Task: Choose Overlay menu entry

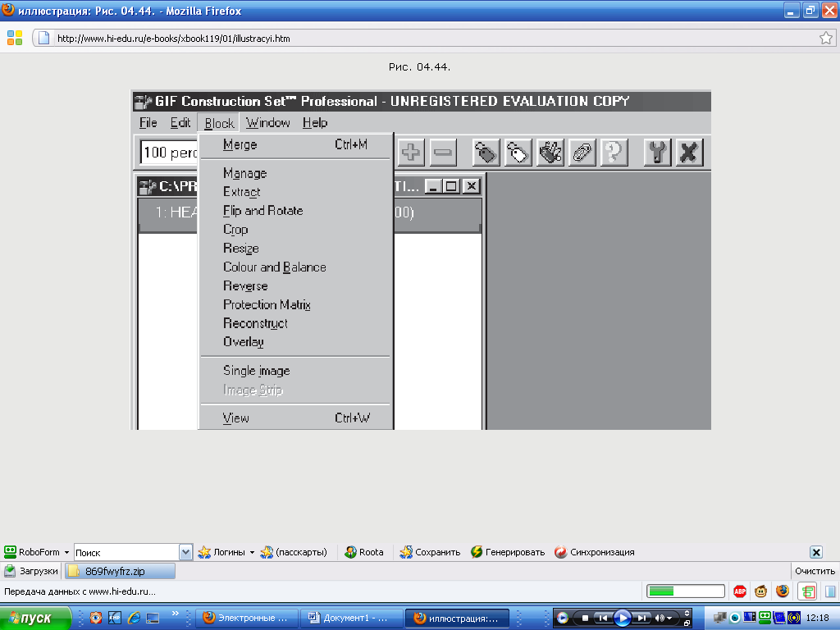Action: click(x=295, y=342)
